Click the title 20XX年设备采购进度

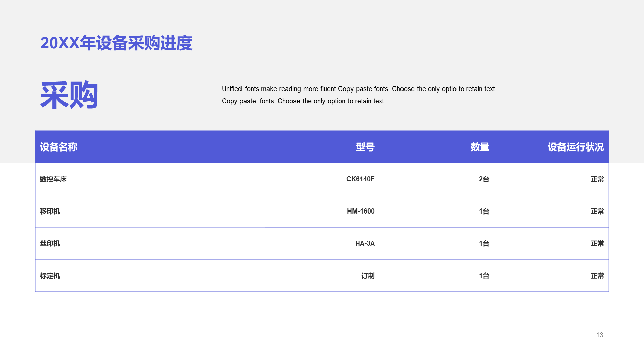116,43
